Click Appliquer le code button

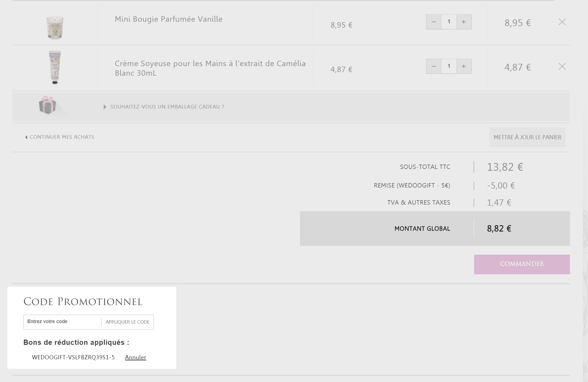click(x=128, y=322)
